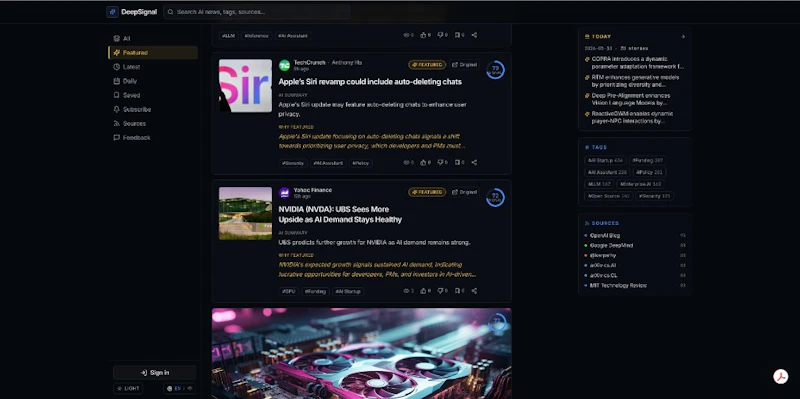Click the FEATURED badge on Siri article
Screen dimensions: 800x399
click(x=427, y=65)
